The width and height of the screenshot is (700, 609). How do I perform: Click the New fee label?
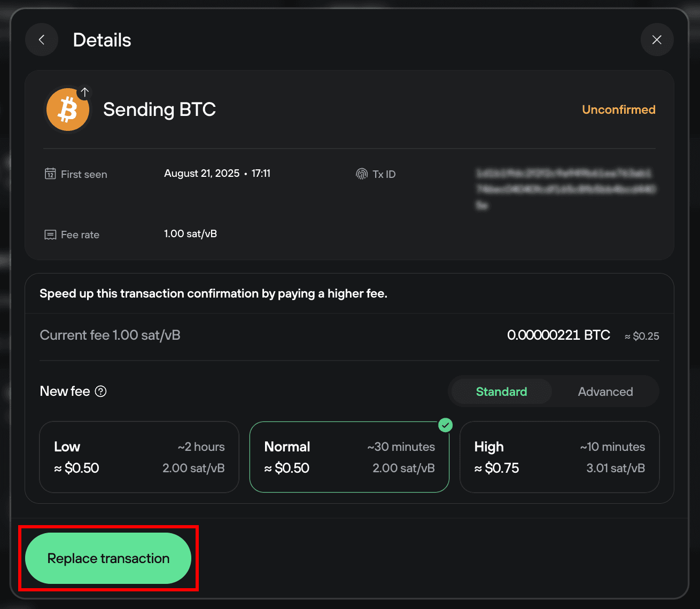click(65, 391)
